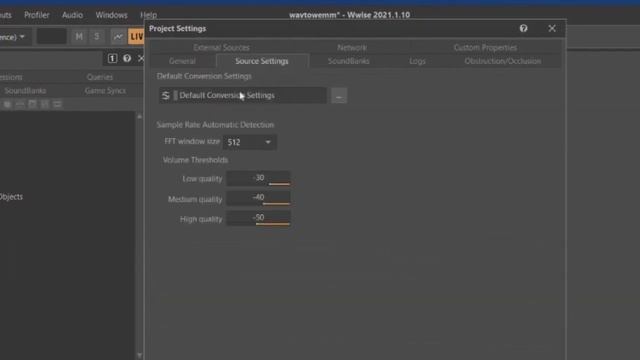Screen dimensions: 640x360
Task: Switch to the SoundBanks settings tab
Action: click(x=349, y=61)
